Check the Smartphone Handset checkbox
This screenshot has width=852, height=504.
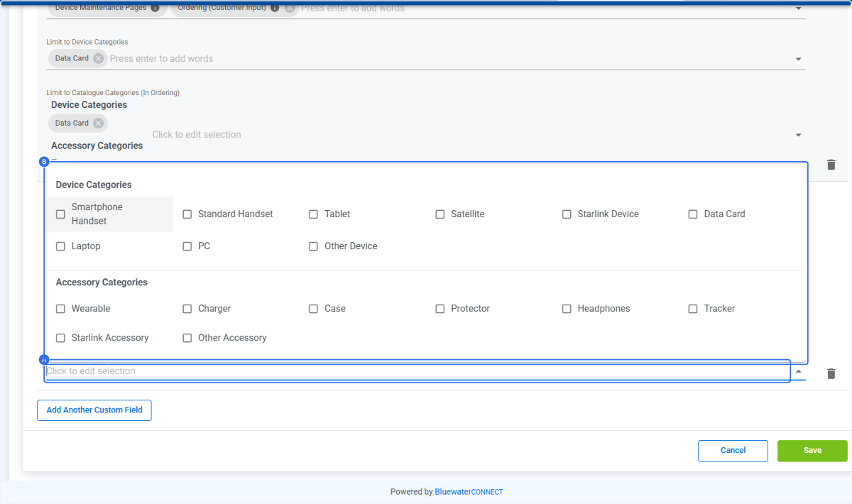coord(60,214)
